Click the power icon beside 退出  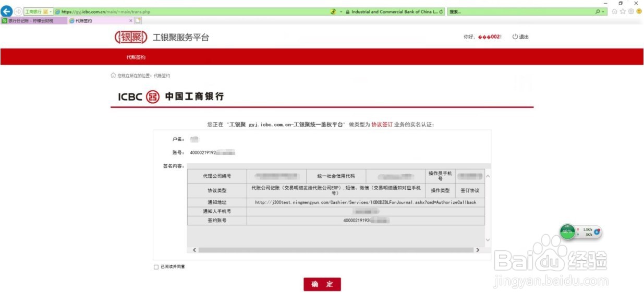pyautogui.click(x=515, y=37)
